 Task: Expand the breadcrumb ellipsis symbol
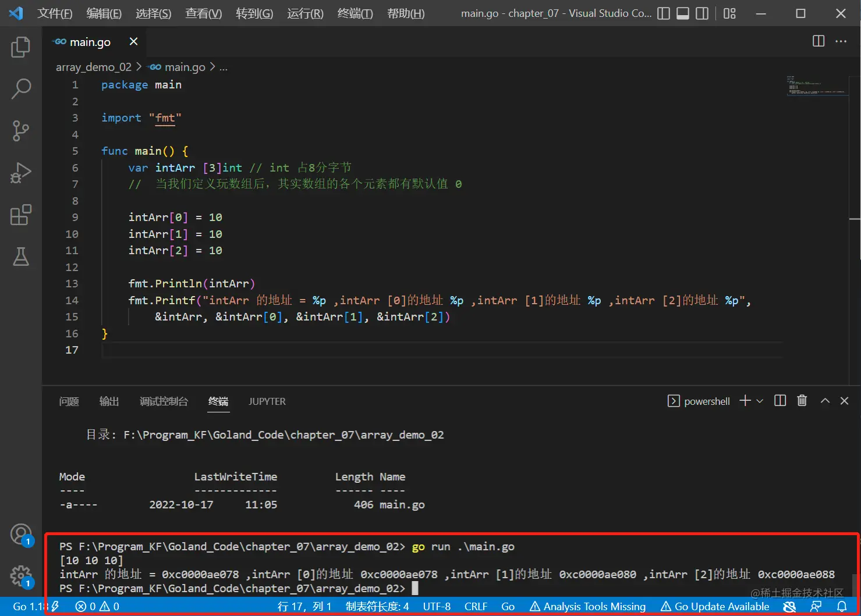pos(224,67)
